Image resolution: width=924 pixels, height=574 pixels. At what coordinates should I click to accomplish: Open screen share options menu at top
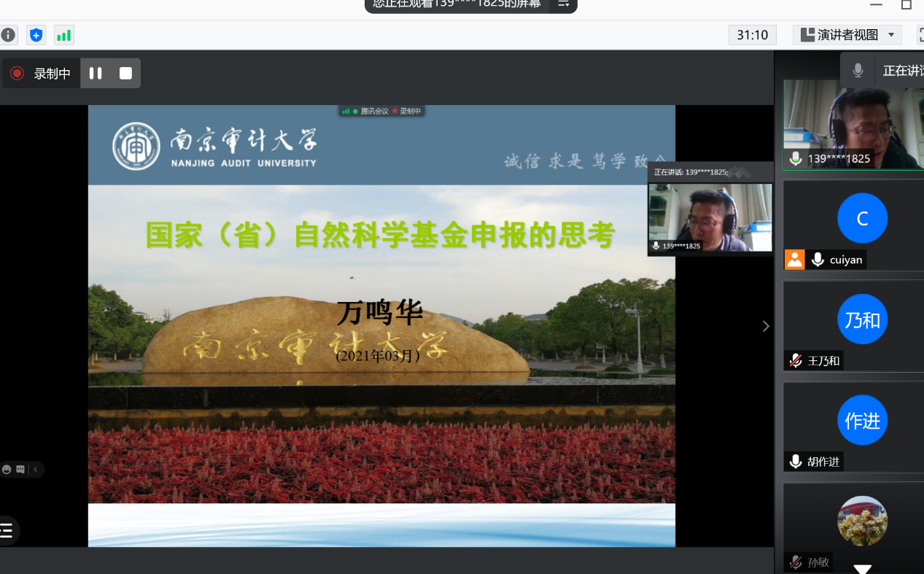[x=563, y=4]
